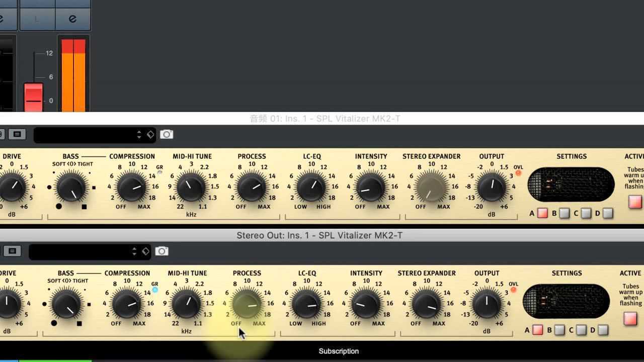644x362 pixels.
Task: Click the Stereo Out SPL Vitalizer window title bar
Action: coord(322,235)
